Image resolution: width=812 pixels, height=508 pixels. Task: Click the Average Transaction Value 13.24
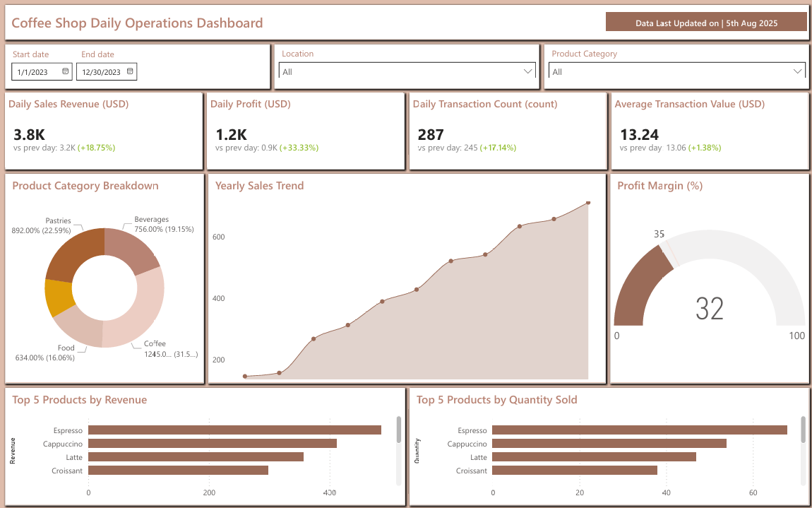(640, 135)
